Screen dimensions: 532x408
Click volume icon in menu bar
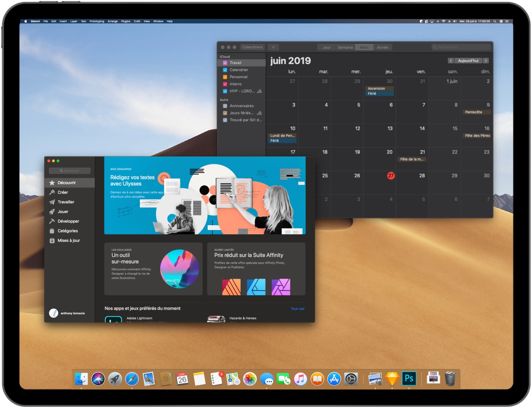(x=455, y=21)
